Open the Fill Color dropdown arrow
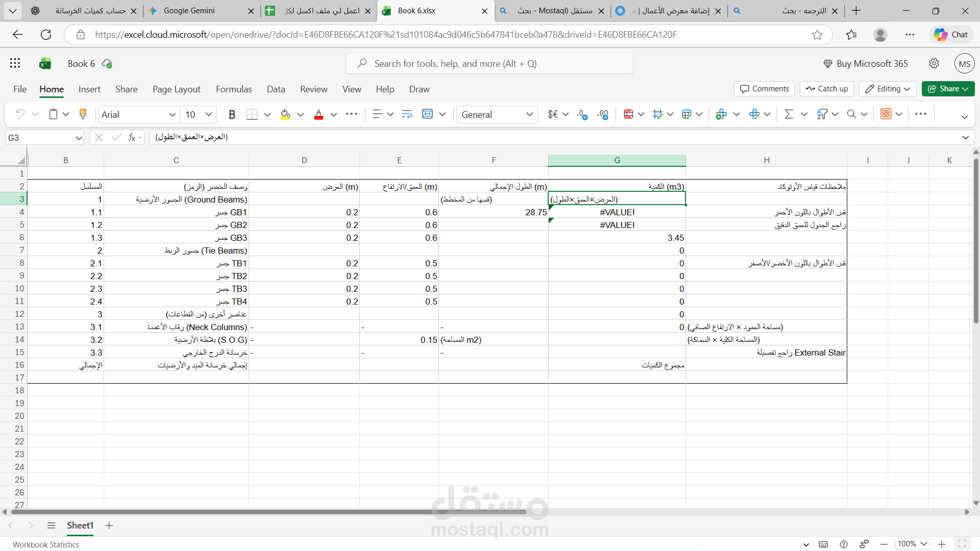The width and height of the screenshot is (980, 551). coord(301,115)
